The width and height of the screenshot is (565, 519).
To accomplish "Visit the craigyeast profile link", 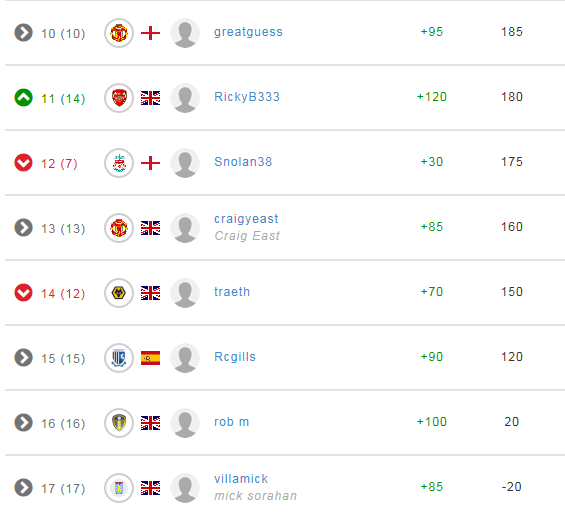I will 246,219.
